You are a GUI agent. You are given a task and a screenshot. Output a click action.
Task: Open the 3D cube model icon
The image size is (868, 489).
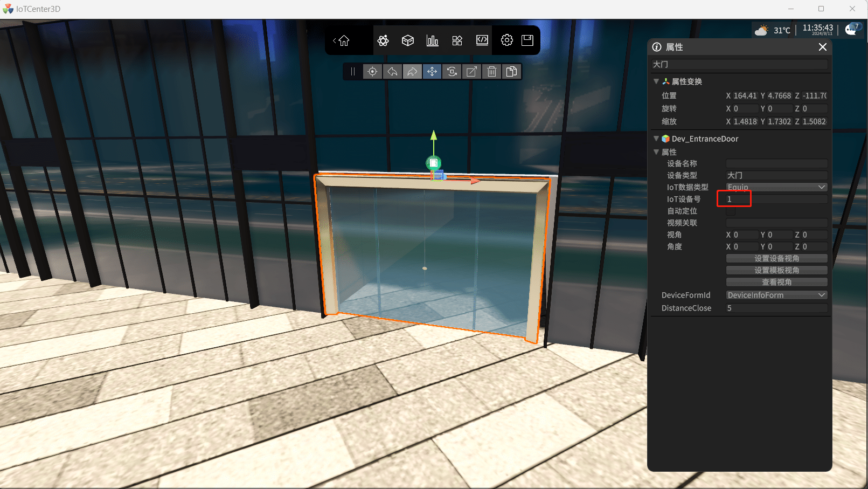pyautogui.click(x=408, y=40)
